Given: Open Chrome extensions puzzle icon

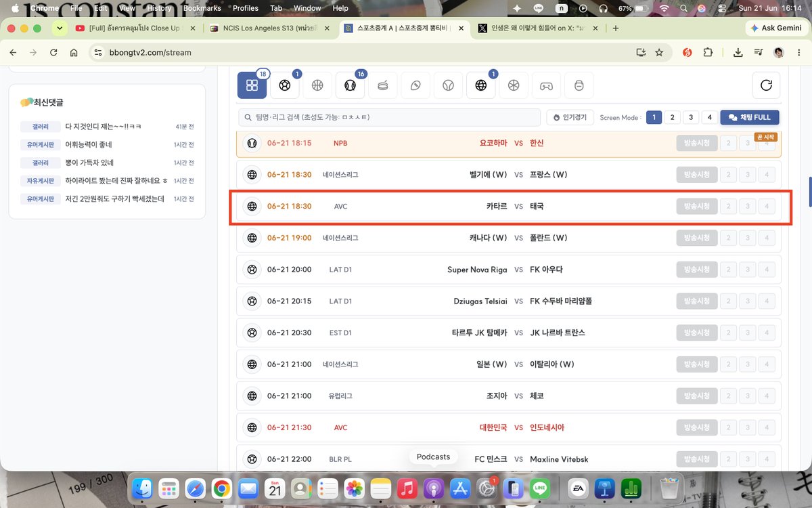Looking at the screenshot, I should point(708,52).
